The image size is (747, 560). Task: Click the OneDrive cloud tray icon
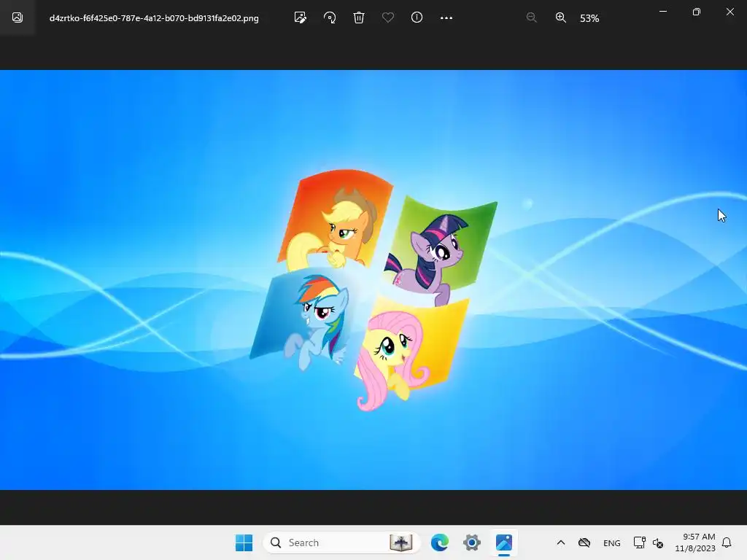pos(584,542)
